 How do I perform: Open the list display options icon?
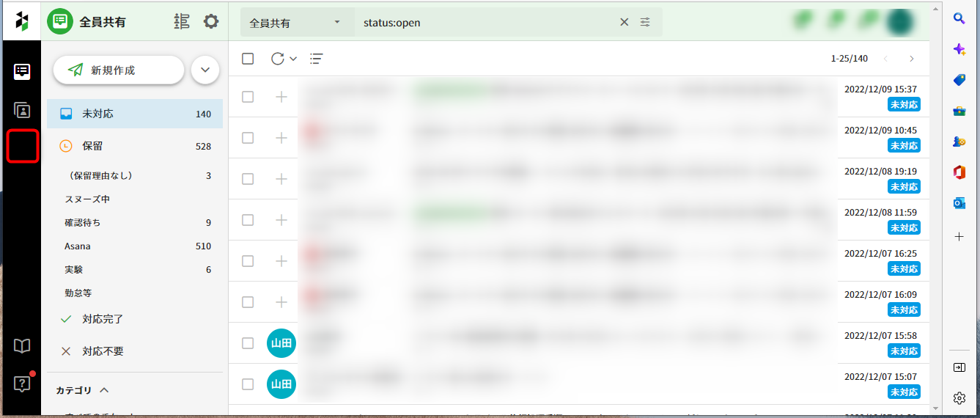point(317,59)
